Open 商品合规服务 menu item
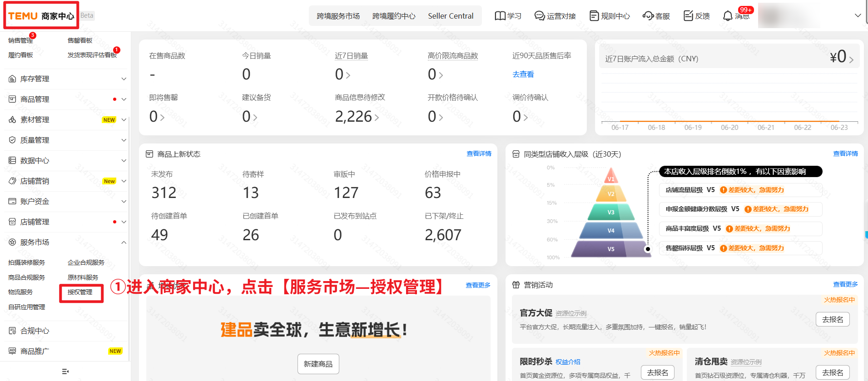Screen dimensions: 868x381 click(x=27, y=277)
